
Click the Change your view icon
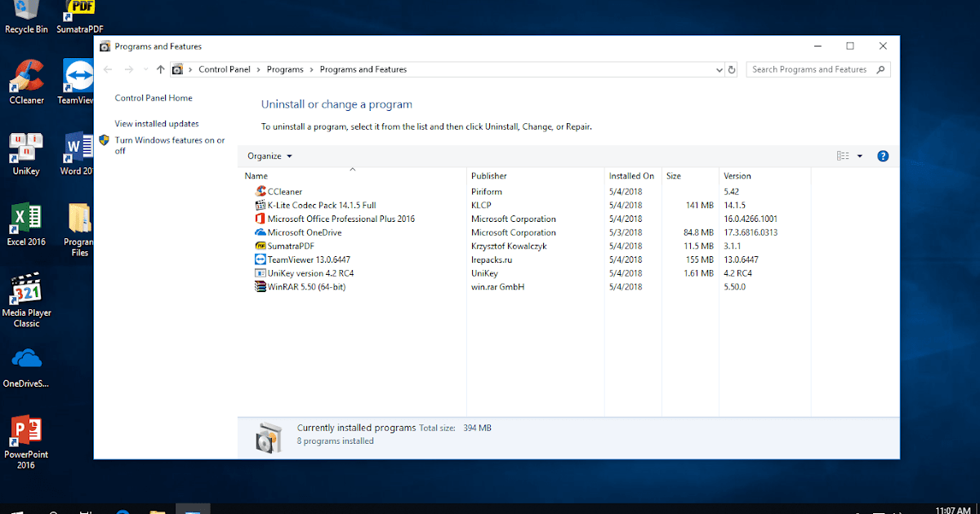pos(844,156)
